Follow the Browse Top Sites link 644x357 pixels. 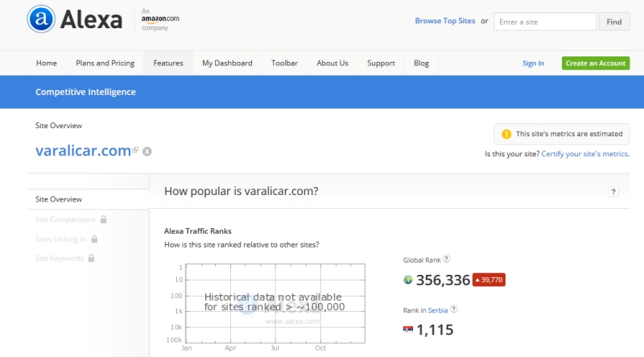(x=445, y=21)
